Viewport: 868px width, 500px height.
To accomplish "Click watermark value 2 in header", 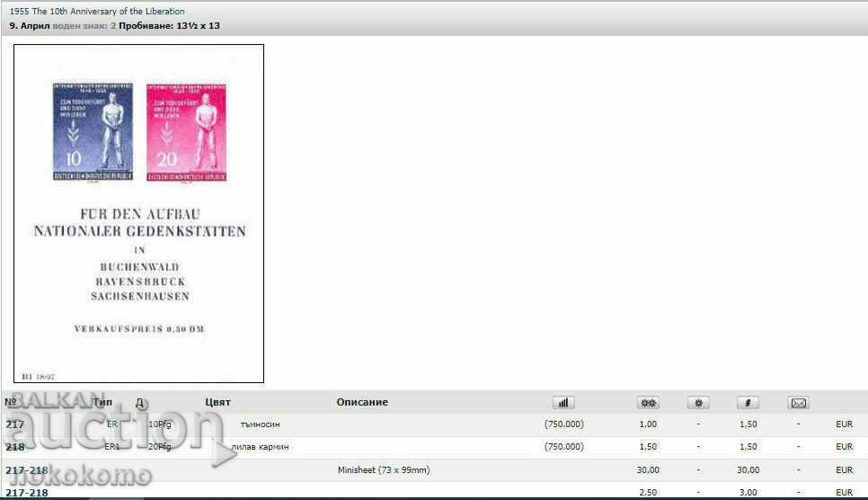I will click(113, 26).
